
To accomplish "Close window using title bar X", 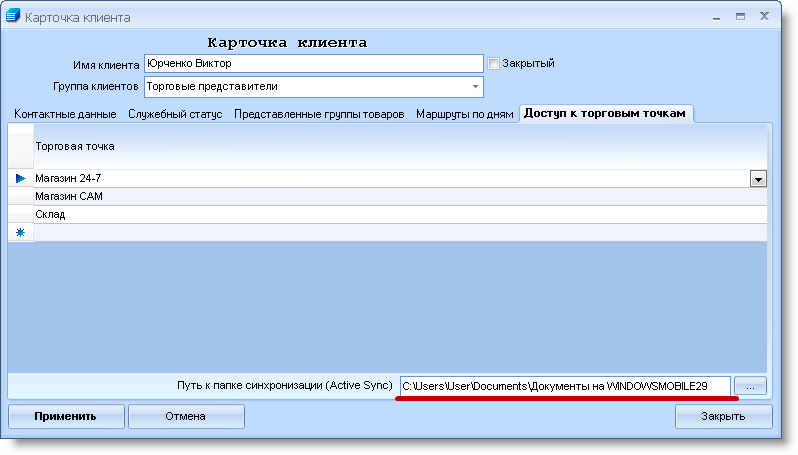I will (x=765, y=17).
